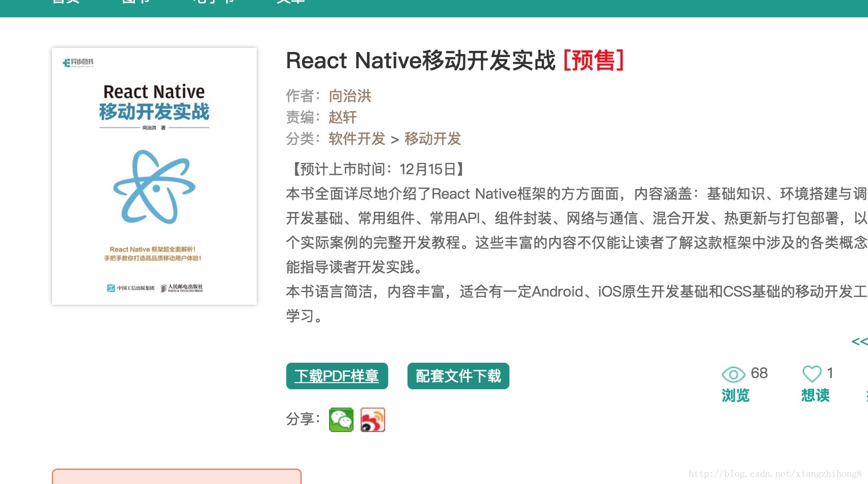
Task: Open the React Native book cover image
Action: click(x=154, y=176)
